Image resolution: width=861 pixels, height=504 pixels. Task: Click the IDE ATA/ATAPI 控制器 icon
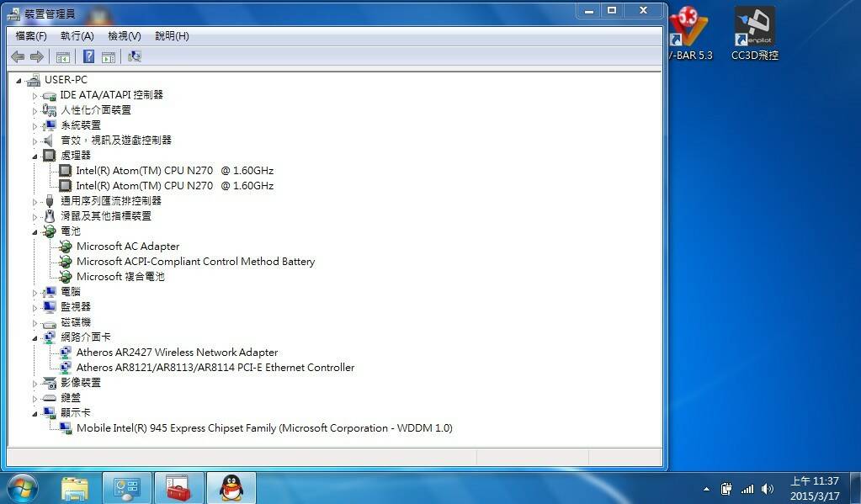50,96
